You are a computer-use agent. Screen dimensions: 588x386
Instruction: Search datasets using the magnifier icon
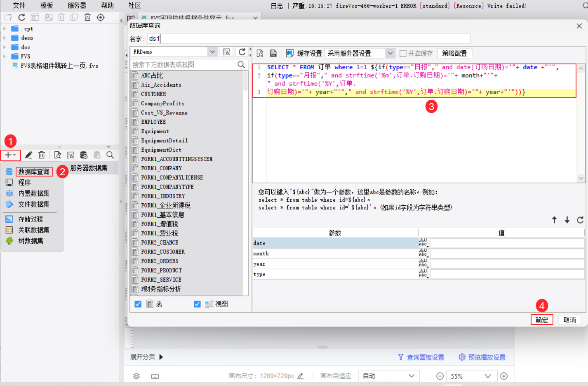click(110, 155)
